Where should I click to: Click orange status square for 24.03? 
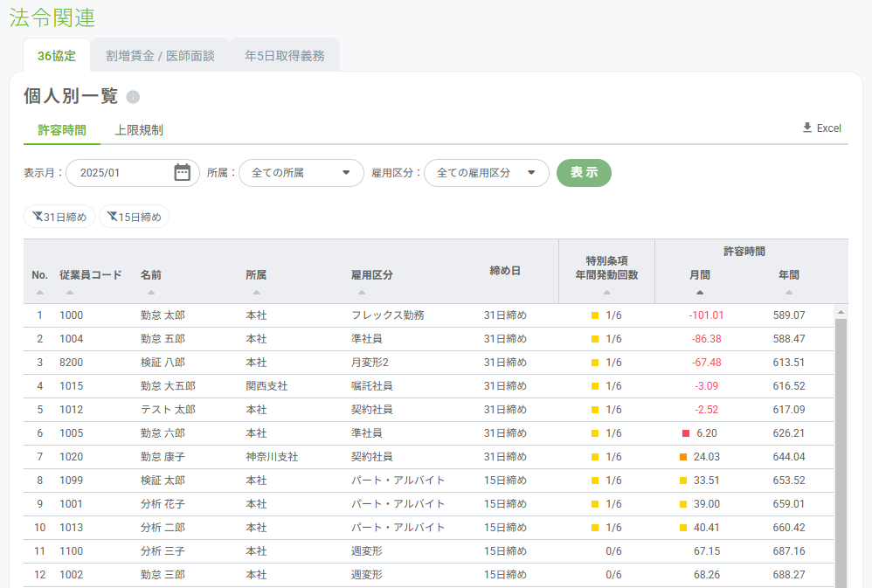point(683,457)
